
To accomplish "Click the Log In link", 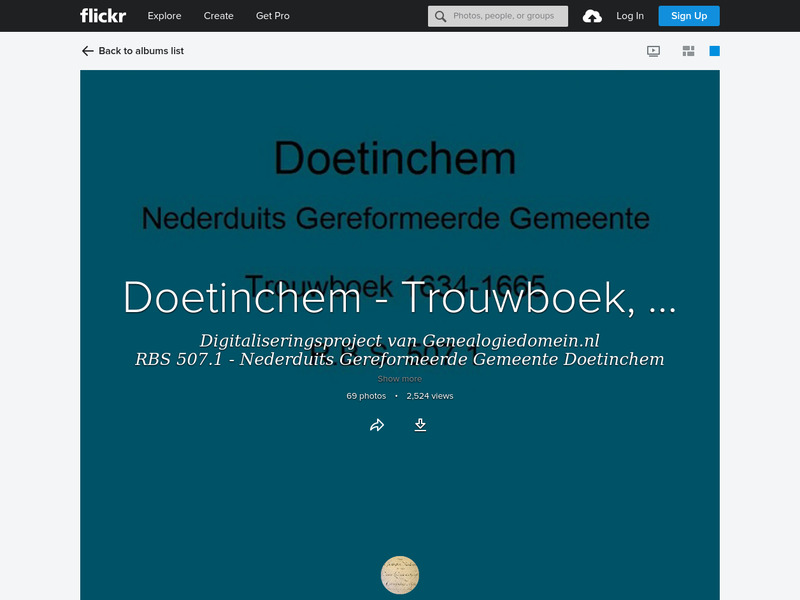I will coord(630,16).
